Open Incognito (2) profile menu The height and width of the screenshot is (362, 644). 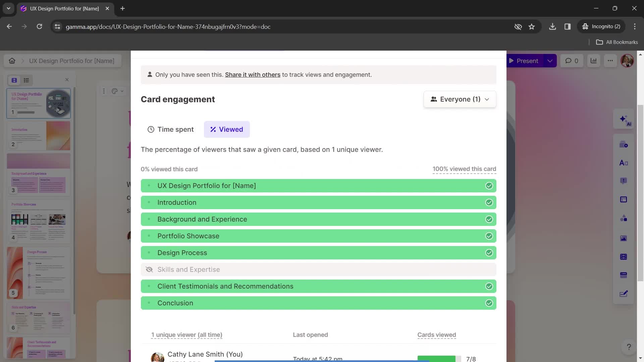pos(601,26)
